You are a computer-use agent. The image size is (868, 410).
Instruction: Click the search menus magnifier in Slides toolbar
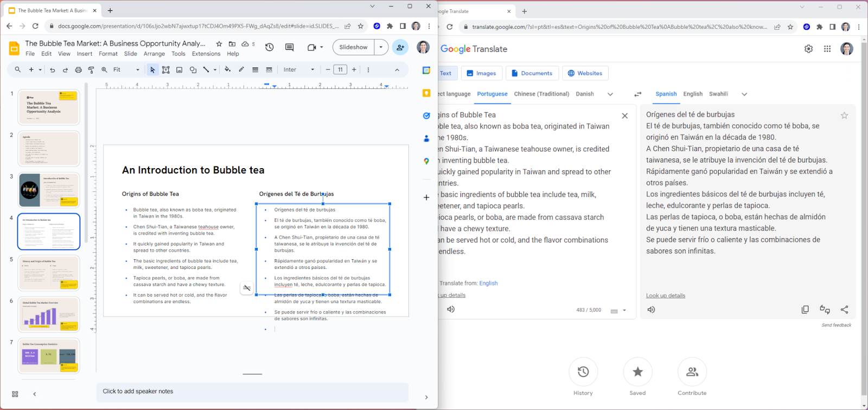pos(18,69)
